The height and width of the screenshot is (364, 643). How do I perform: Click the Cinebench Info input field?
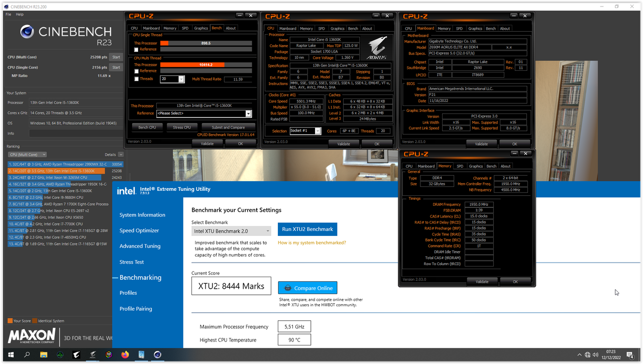point(76,133)
